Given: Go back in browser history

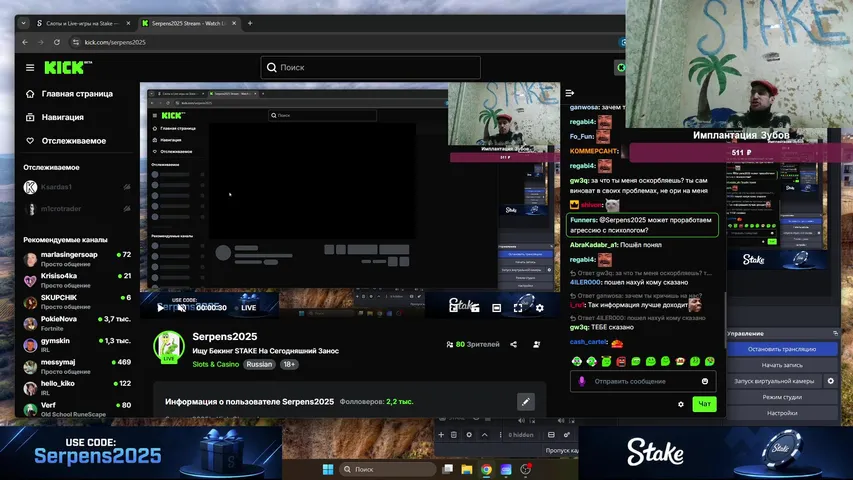Looking at the screenshot, I should (25, 42).
